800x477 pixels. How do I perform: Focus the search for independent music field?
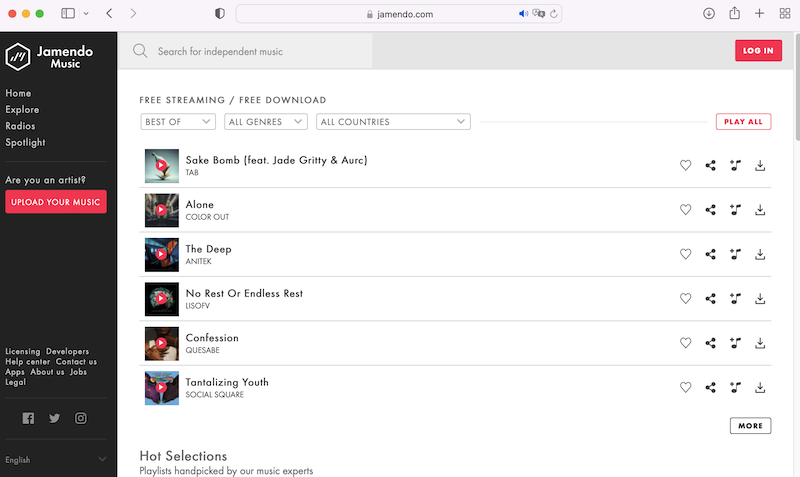pyautogui.click(x=260, y=51)
